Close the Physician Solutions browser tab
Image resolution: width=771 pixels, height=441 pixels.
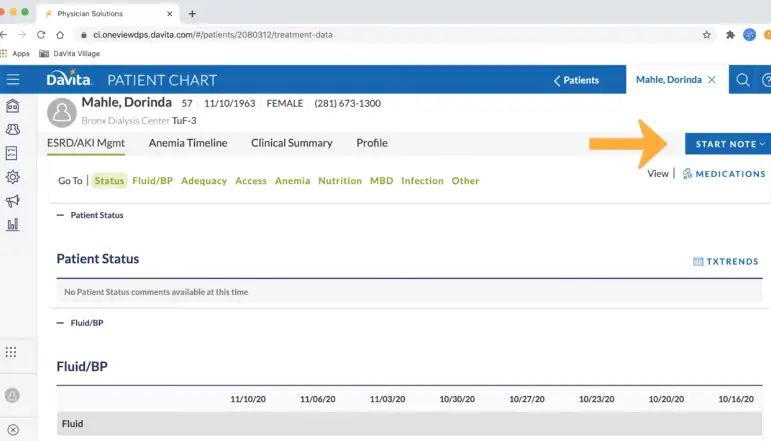(x=170, y=14)
